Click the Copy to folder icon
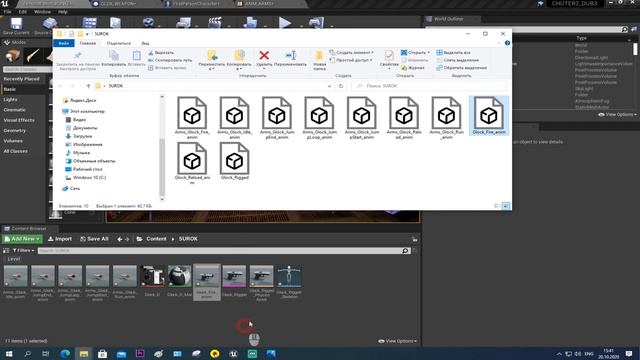The image size is (640, 360). (239, 55)
